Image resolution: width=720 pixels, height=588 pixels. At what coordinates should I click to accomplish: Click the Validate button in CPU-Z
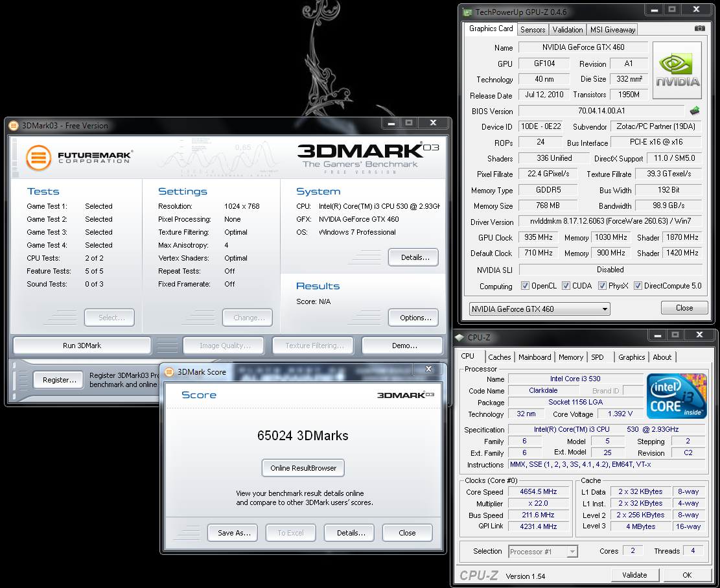(634, 574)
